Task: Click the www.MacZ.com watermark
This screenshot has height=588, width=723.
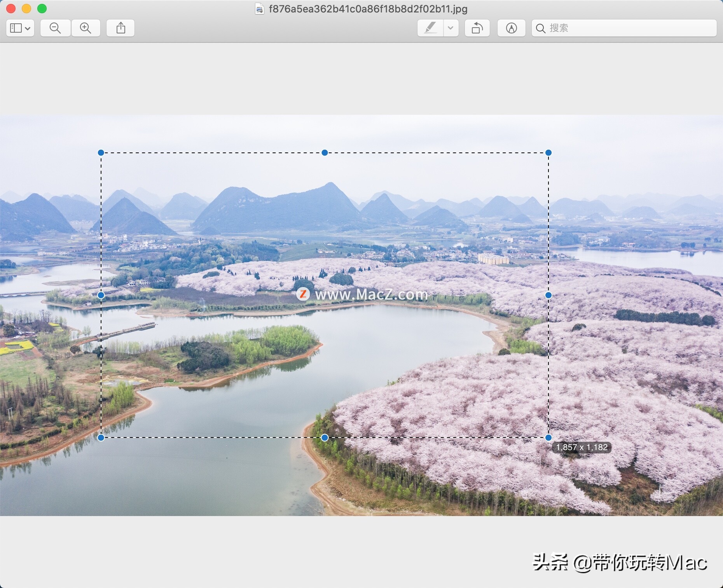Action: point(363,294)
